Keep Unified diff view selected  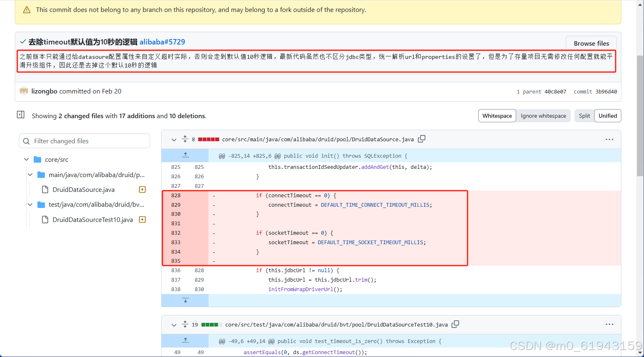607,116
